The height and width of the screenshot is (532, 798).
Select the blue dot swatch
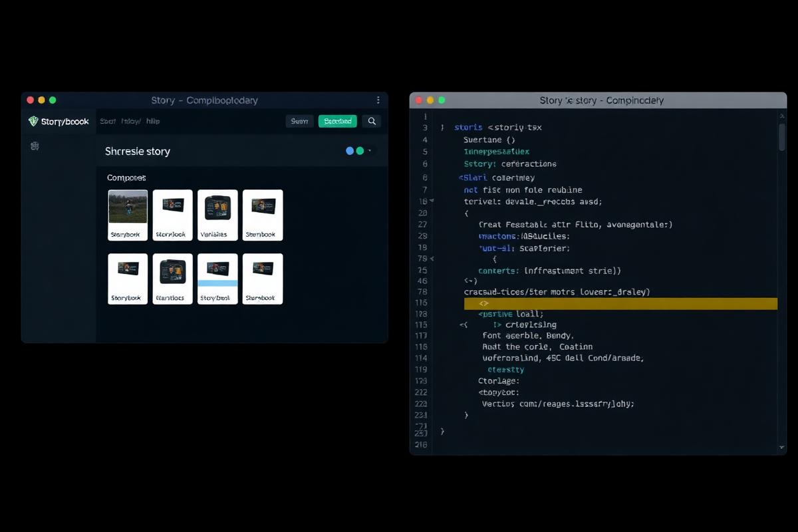coord(350,151)
